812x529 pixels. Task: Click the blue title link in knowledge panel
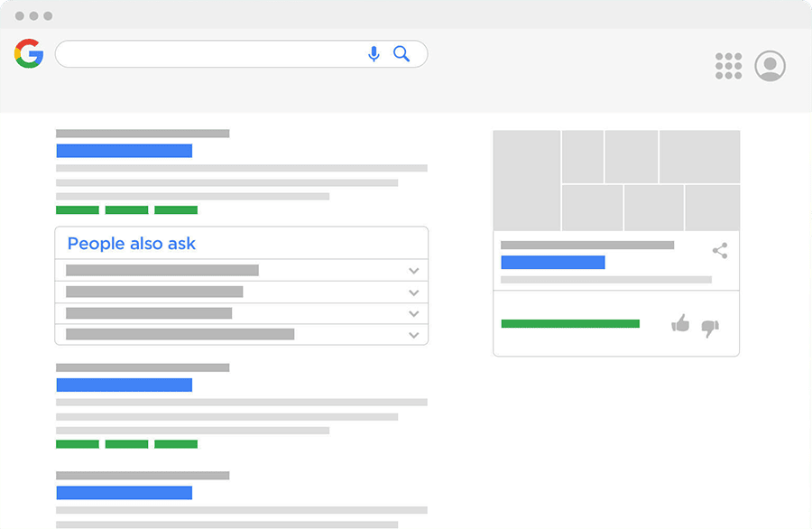(553, 262)
